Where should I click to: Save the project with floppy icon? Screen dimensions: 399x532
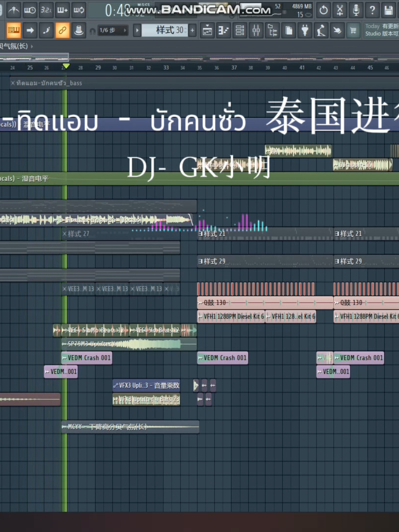(x=388, y=10)
